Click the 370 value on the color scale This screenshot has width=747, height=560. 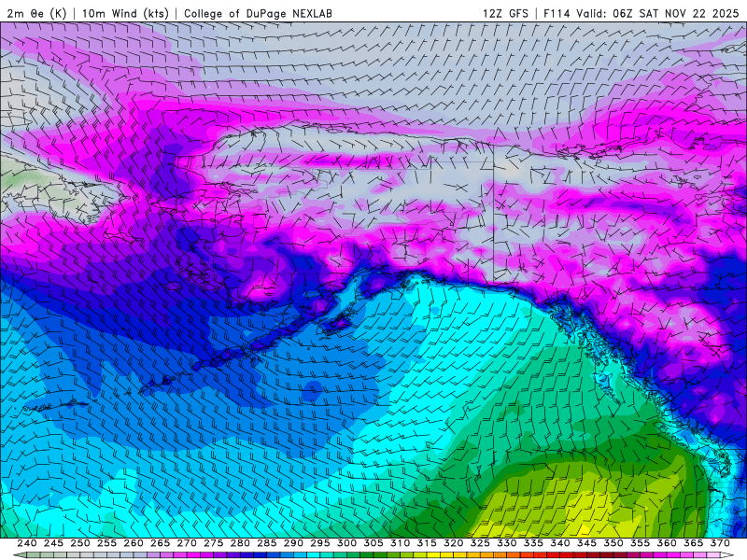[x=720, y=543]
